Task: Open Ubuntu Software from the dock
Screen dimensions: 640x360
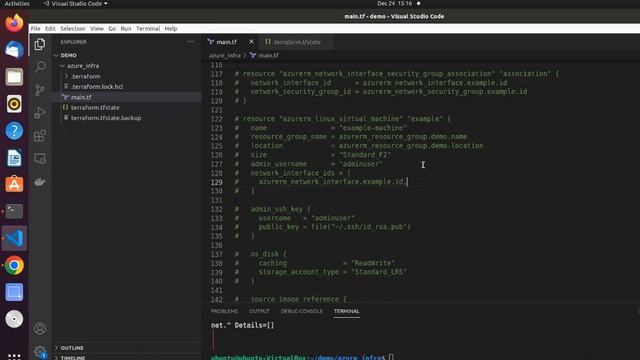Action: click(x=14, y=184)
